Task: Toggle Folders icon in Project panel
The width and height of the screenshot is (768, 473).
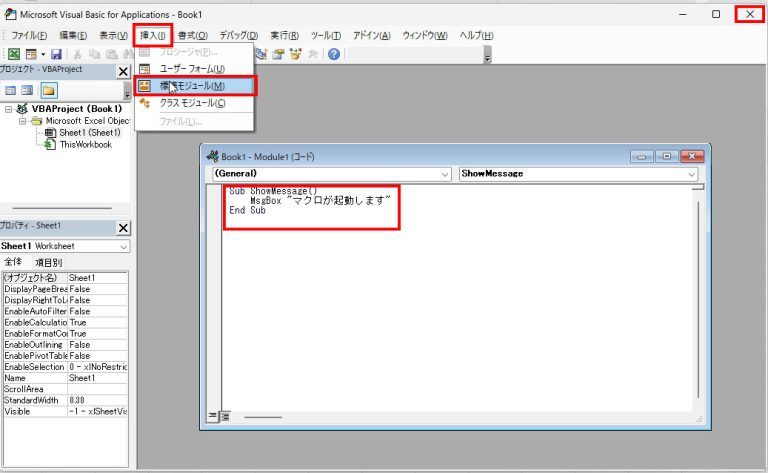Action: pos(48,90)
